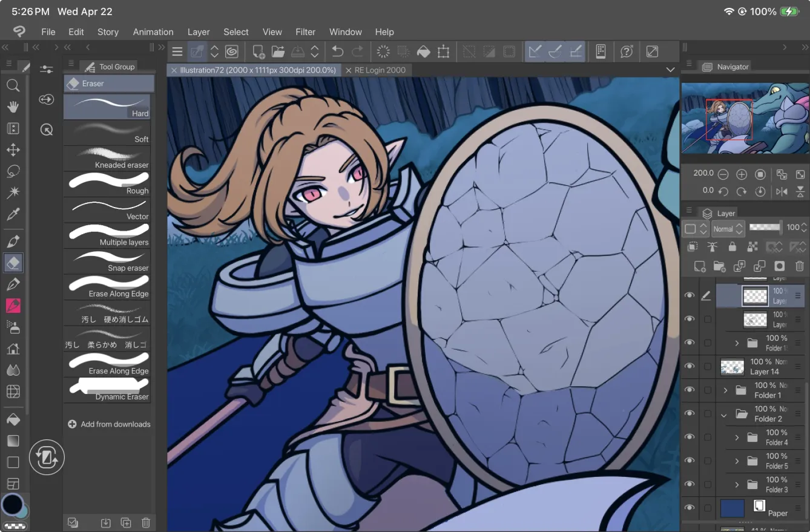Screen dimensions: 810x532
Task: Open the Story menu
Action: coord(108,32)
